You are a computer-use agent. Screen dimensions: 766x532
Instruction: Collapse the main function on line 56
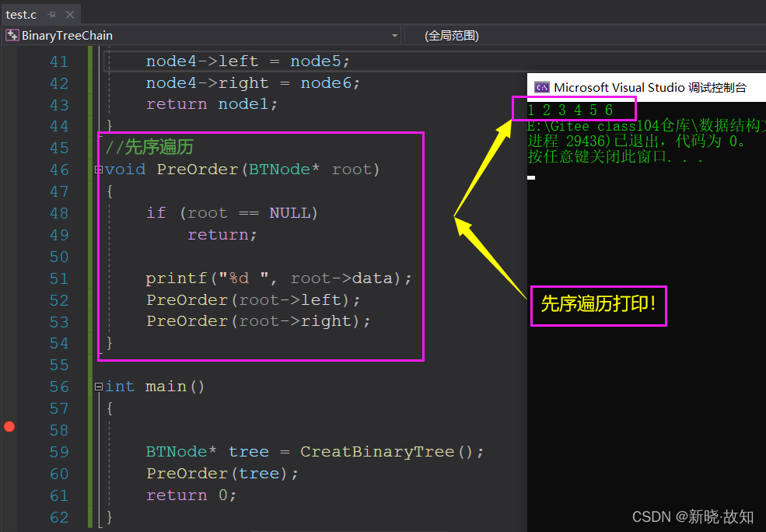(99, 387)
